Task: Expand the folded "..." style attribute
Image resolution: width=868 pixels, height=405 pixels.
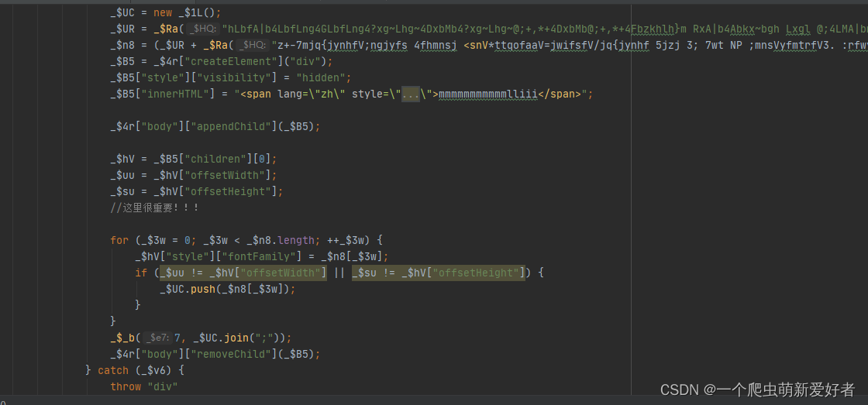Action: tap(411, 94)
